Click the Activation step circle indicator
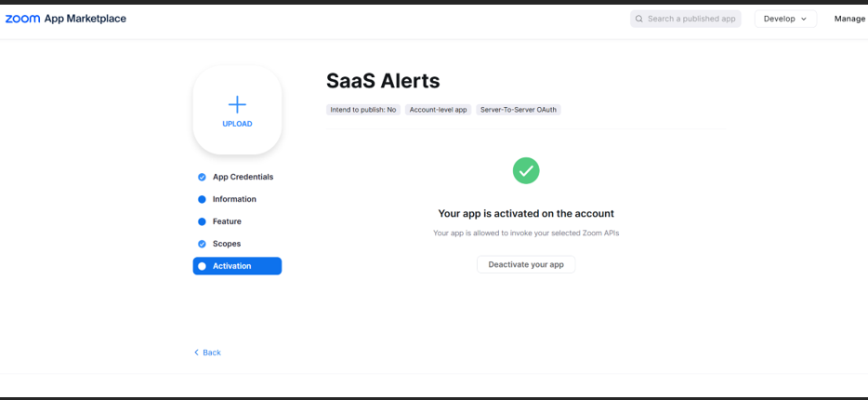Viewport: 868px width, 400px height. click(202, 266)
